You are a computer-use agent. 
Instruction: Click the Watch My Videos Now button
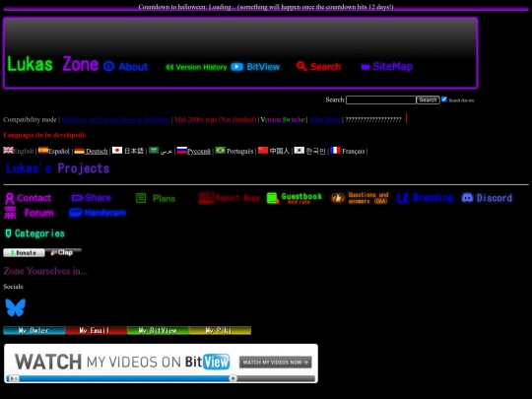click(276, 362)
